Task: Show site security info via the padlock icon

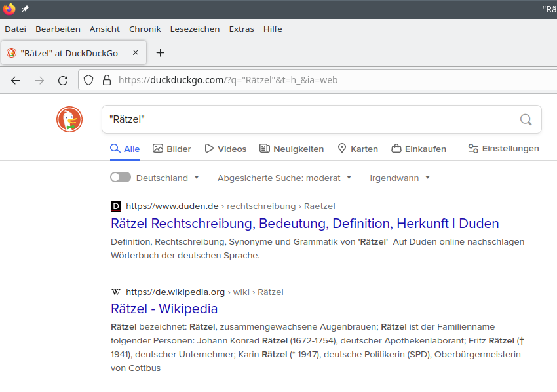Action: [x=107, y=81]
